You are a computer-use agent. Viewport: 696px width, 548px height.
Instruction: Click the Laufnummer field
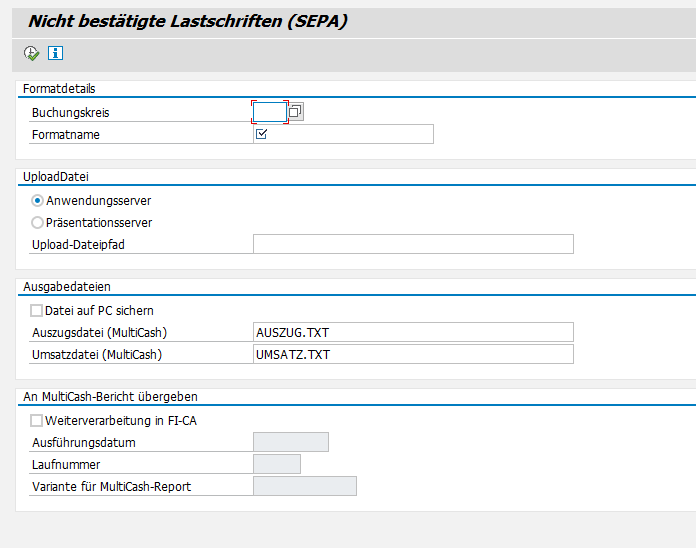[x=277, y=464]
